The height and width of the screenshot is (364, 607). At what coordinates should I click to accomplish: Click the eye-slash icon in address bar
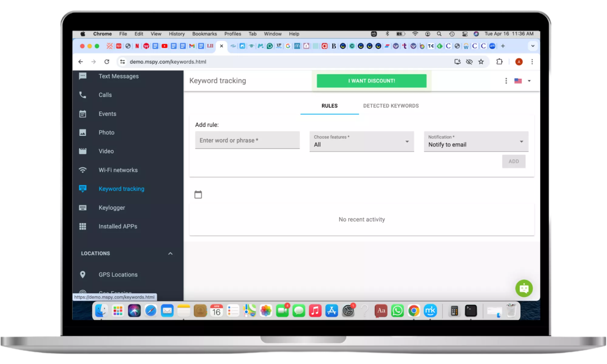point(469,62)
